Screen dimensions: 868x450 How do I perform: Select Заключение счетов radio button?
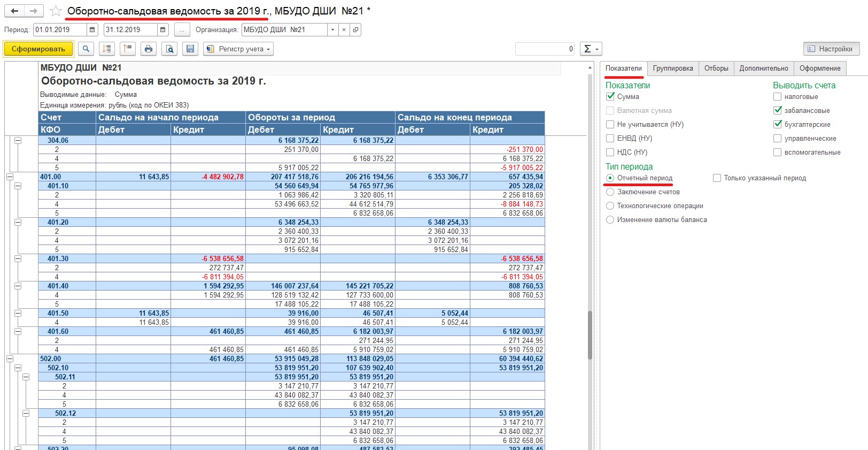click(610, 192)
